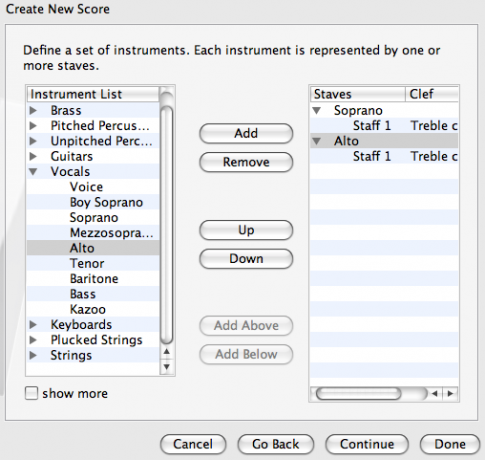Expand the Guitars instrument category
The image size is (485, 460).
33,156
